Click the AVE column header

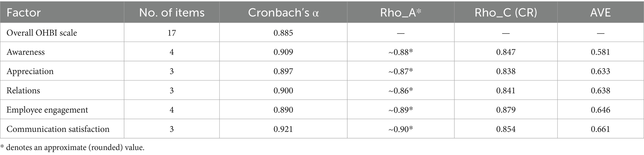click(x=600, y=12)
